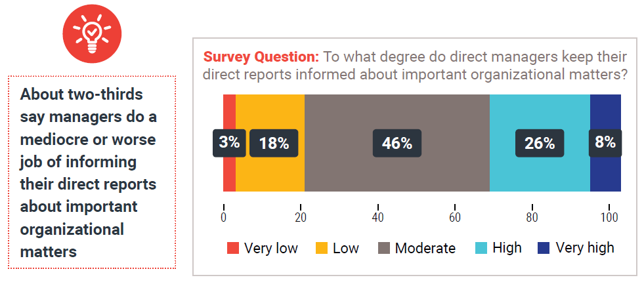Click the Very high navy legend swatch
This screenshot has width=644, height=286.
[x=544, y=248]
